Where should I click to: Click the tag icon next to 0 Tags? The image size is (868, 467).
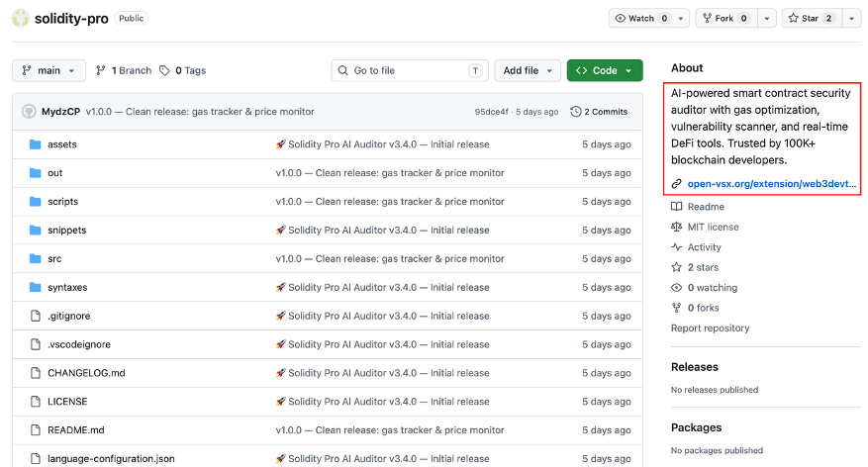pos(164,70)
